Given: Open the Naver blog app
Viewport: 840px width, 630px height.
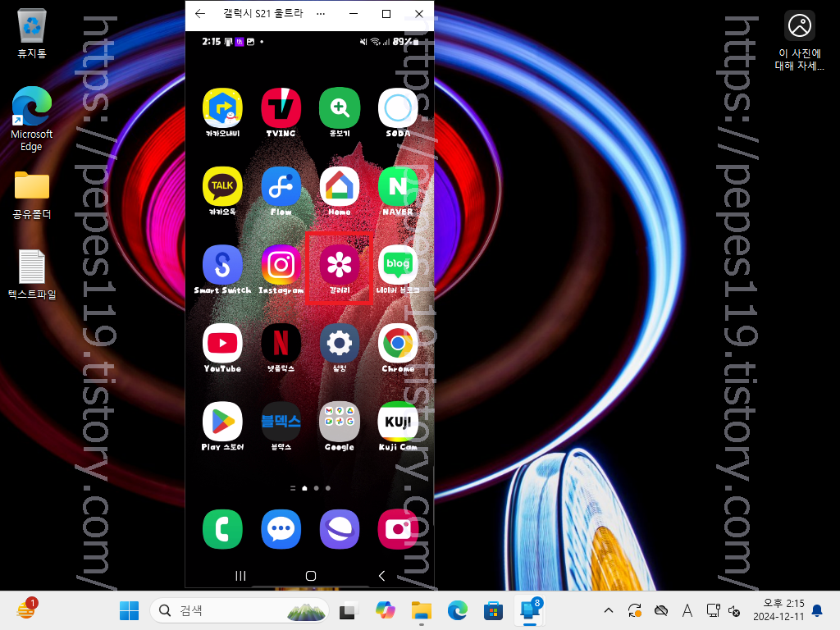Looking at the screenshot, I should tap(398, 265).
